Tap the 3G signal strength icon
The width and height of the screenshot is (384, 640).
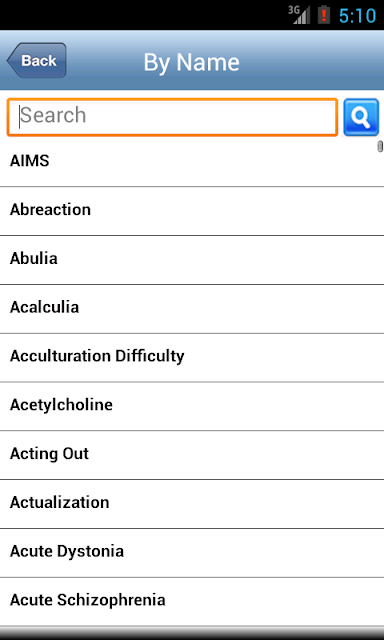299,15
